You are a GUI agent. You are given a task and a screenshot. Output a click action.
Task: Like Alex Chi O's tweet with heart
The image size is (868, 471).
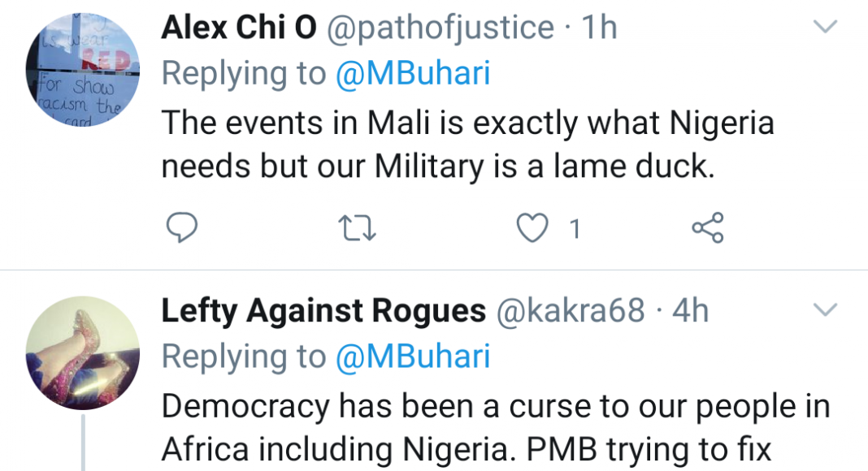533,230
